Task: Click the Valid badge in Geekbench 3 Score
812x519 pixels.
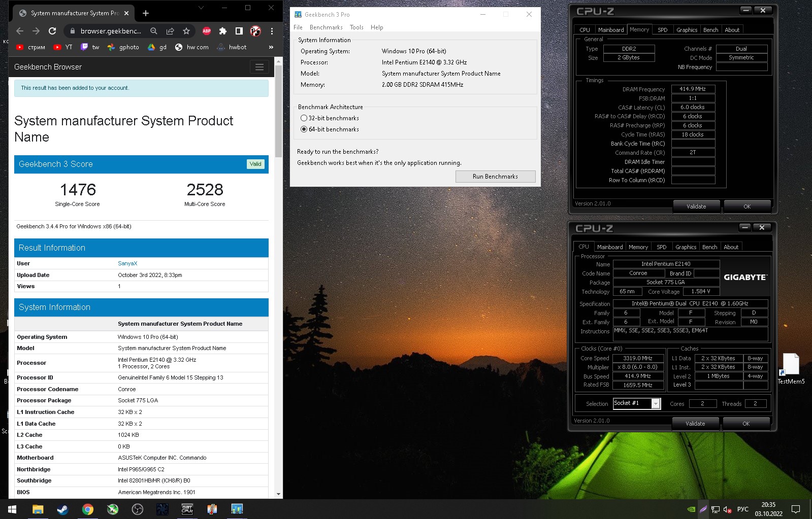Action: click(255, 164)
